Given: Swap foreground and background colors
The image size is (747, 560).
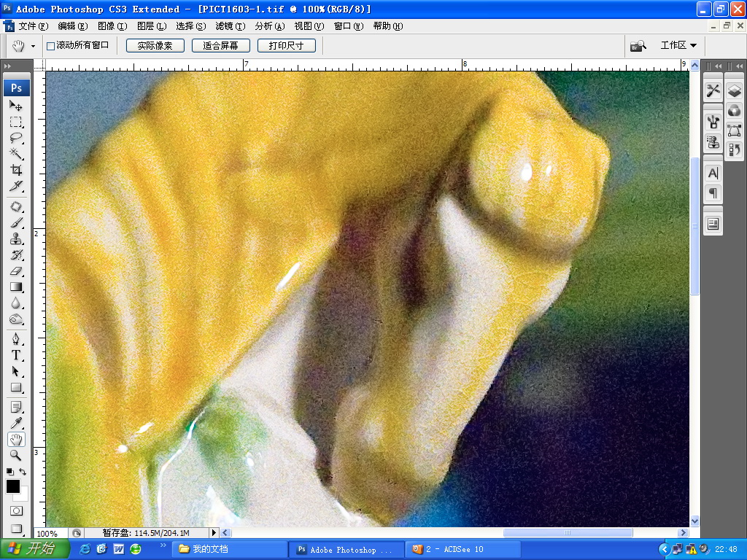Looking at the screenshot, I should pyautogui.click(x=23, y=472).
